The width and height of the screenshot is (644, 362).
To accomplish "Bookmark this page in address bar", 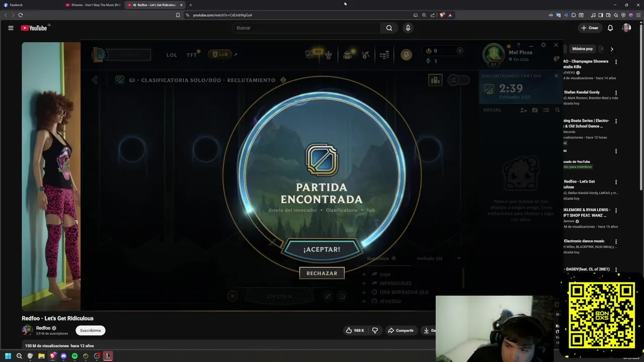I will (x=178, y=15).
